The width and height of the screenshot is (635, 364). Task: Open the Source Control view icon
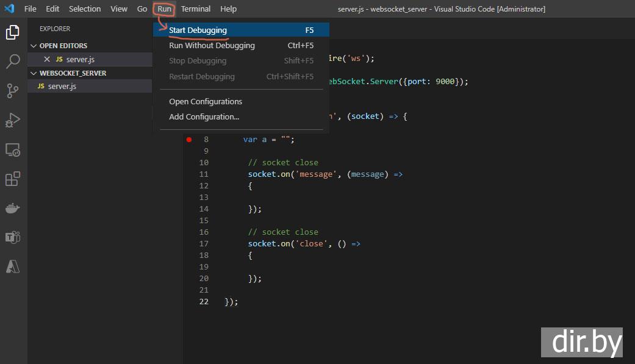12,91
